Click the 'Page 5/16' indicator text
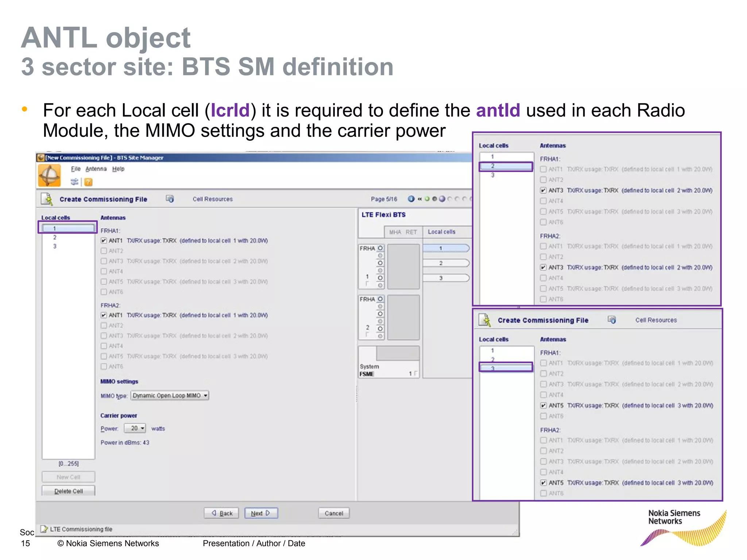This screenshot has width=747, height=560. tap(384, 199)
